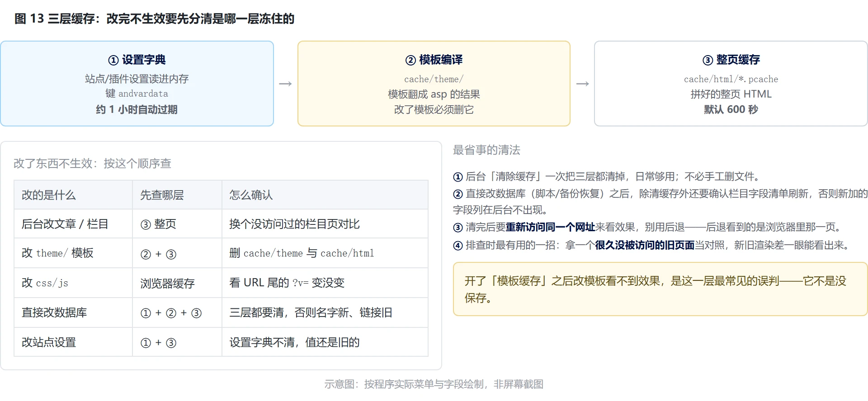Click the yellow note starting "开了「模板缓存」"
Screen dimensions: 868x401
tap(660, 289)
